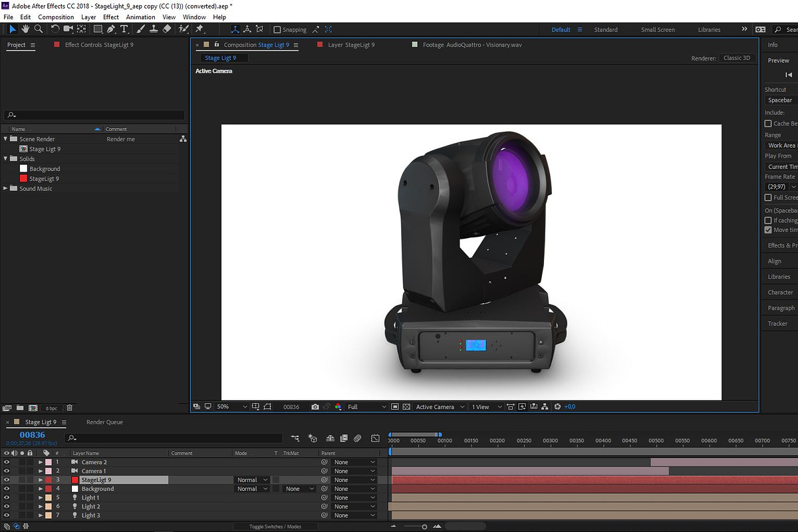
Task: Take a snapshot with the camera icon
Action: point(315,407)
